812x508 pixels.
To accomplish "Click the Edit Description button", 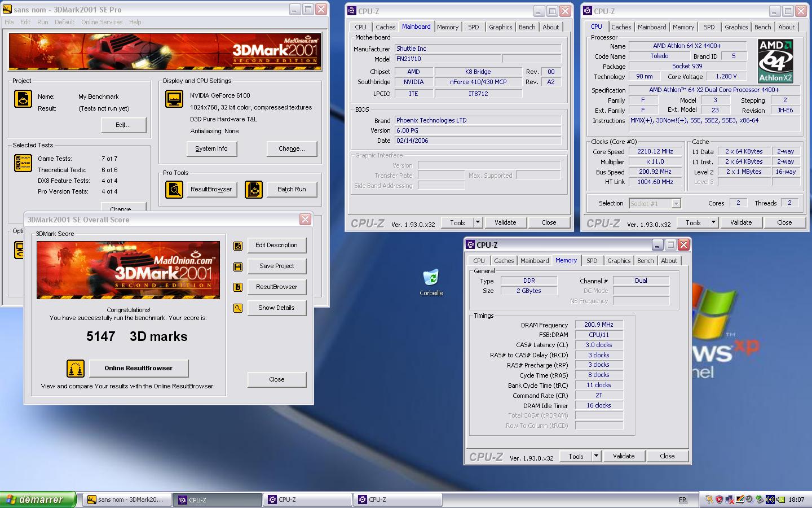I will pos(276,245).
